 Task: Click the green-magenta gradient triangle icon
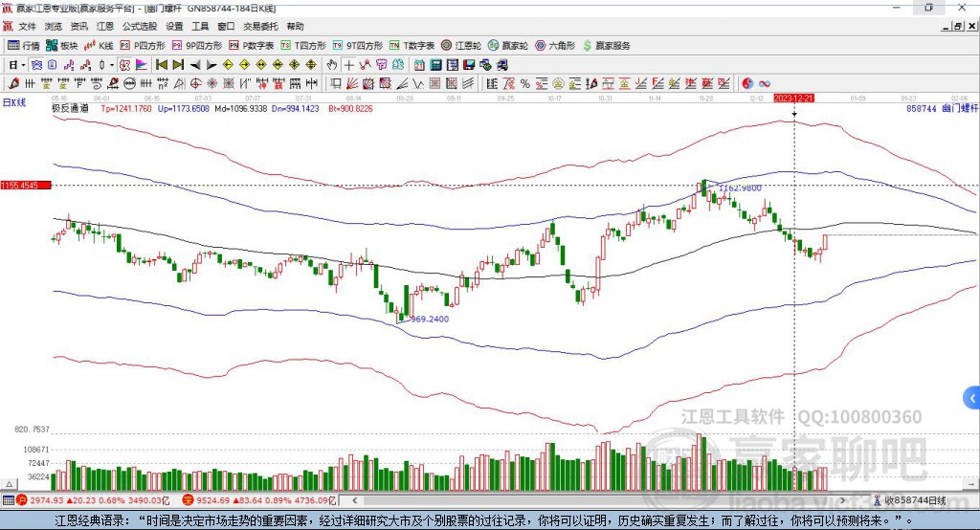click(x=142, y=65)
